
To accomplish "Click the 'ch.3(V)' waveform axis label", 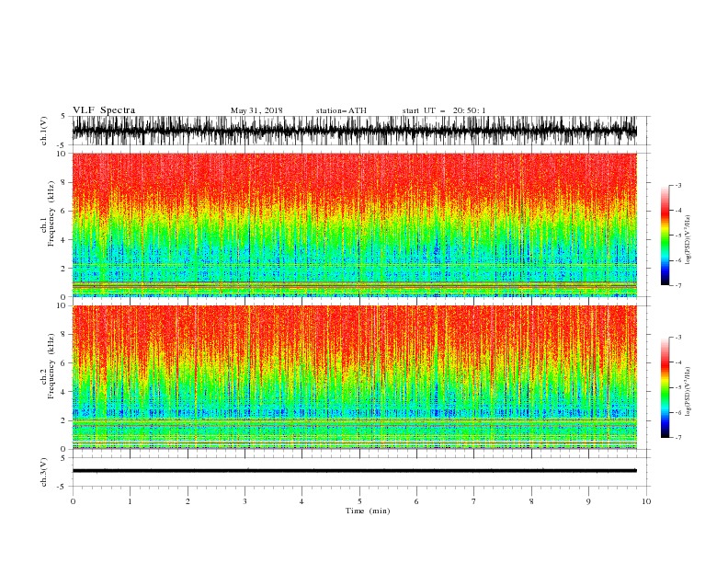I will pyautogui.click(x=44, y=472).
